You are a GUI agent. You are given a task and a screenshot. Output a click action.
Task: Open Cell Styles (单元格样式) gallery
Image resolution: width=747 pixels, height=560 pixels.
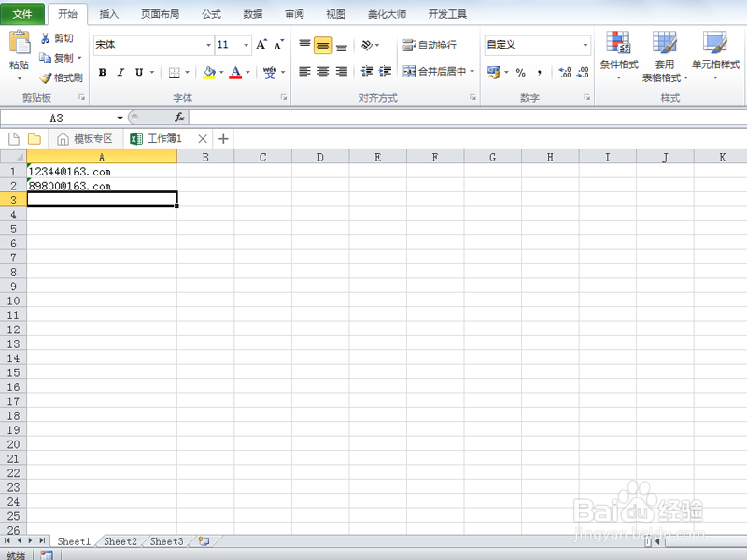click(x=715, y=55)
